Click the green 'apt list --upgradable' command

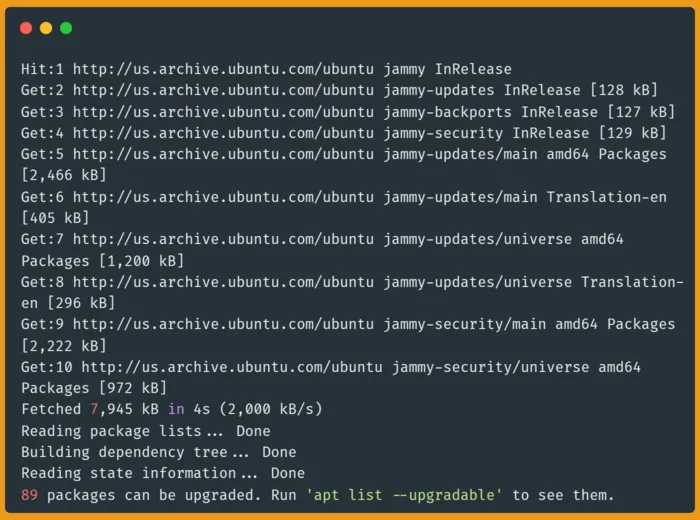coord(404,495)
